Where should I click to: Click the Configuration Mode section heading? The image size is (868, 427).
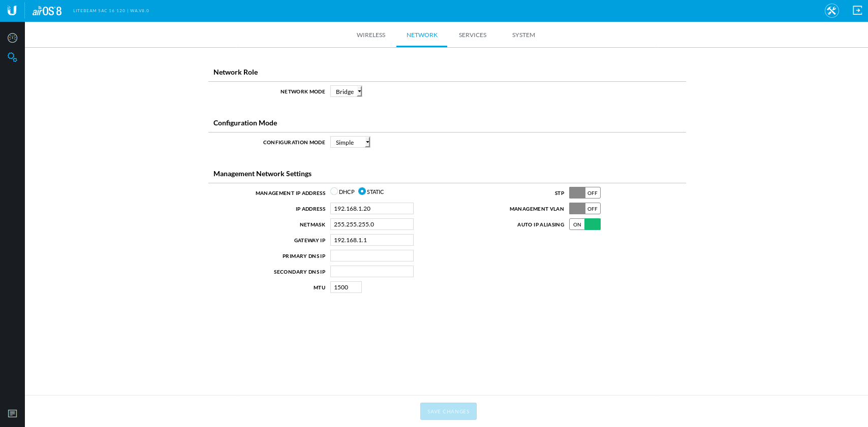click(x=245, y=123)
